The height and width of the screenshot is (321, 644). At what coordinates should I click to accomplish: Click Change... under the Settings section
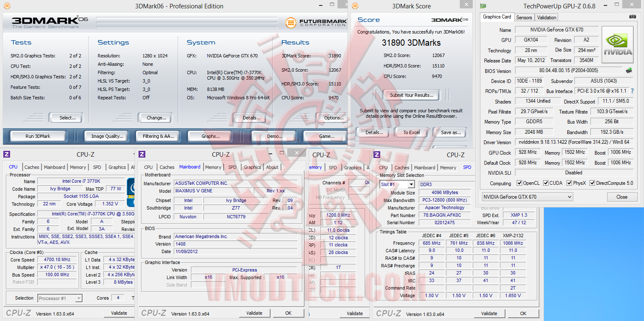(x=156, y=118)
